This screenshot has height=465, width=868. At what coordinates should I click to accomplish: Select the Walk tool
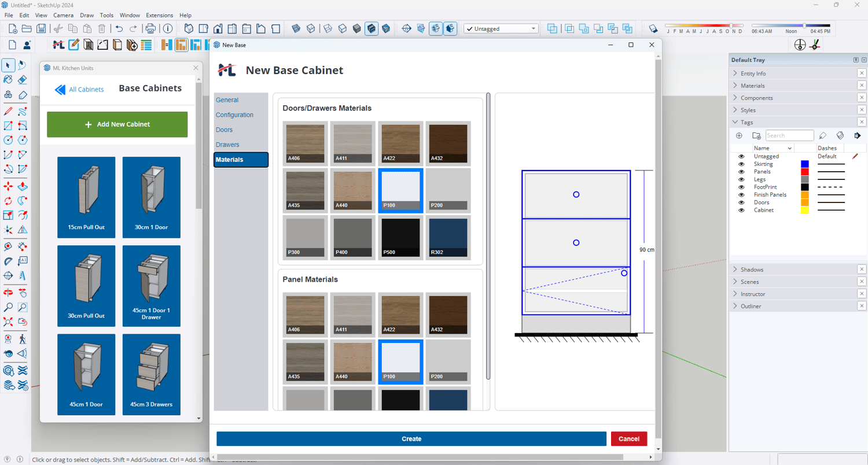click(23, 338)
